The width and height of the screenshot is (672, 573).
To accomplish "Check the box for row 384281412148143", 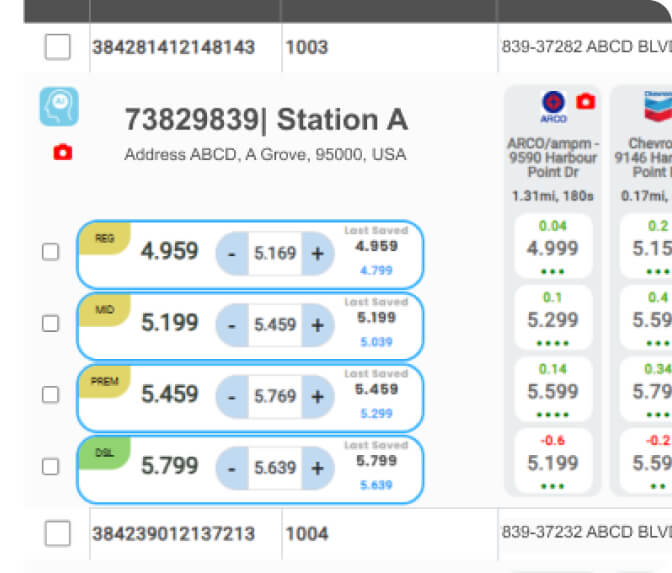I will pos(57,47).
